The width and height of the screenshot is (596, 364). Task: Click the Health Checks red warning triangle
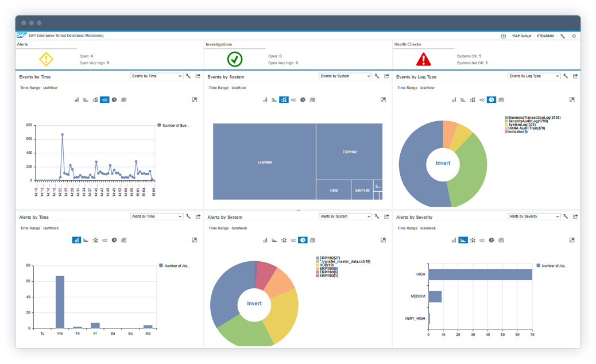pos(423,59)
